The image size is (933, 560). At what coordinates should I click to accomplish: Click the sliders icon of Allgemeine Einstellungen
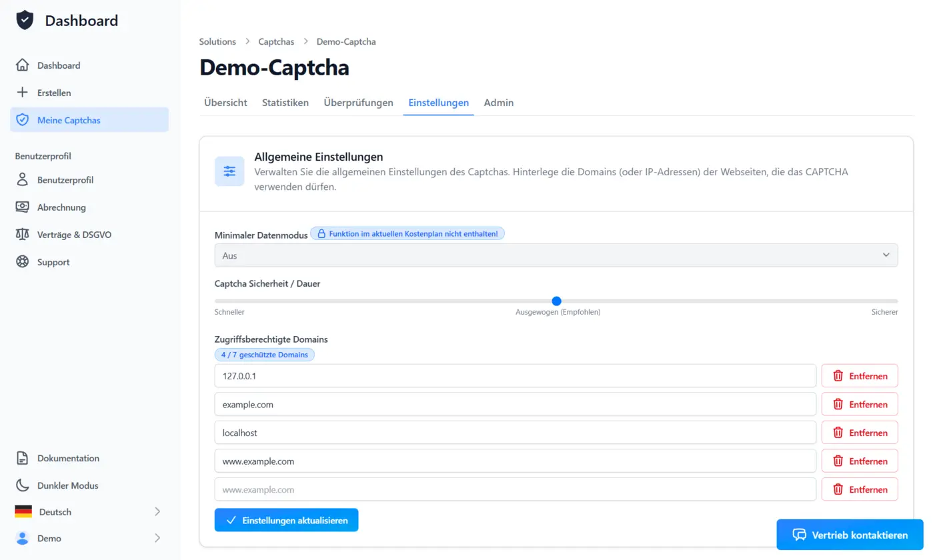229,171
